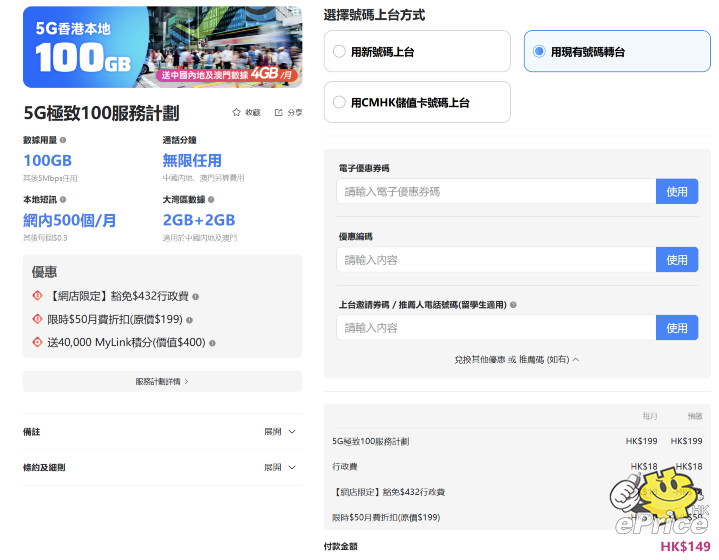Click the 5G香港本地 100GB banner image
Screen dimensions: 719x560
(162, 47)
